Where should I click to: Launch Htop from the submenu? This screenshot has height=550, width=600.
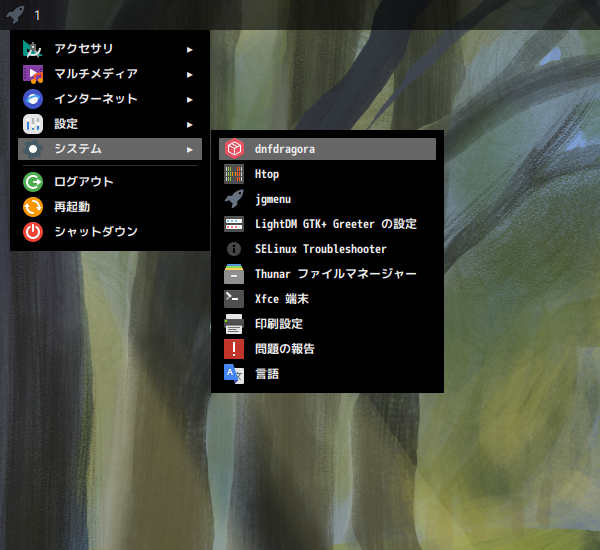(327, 174)
